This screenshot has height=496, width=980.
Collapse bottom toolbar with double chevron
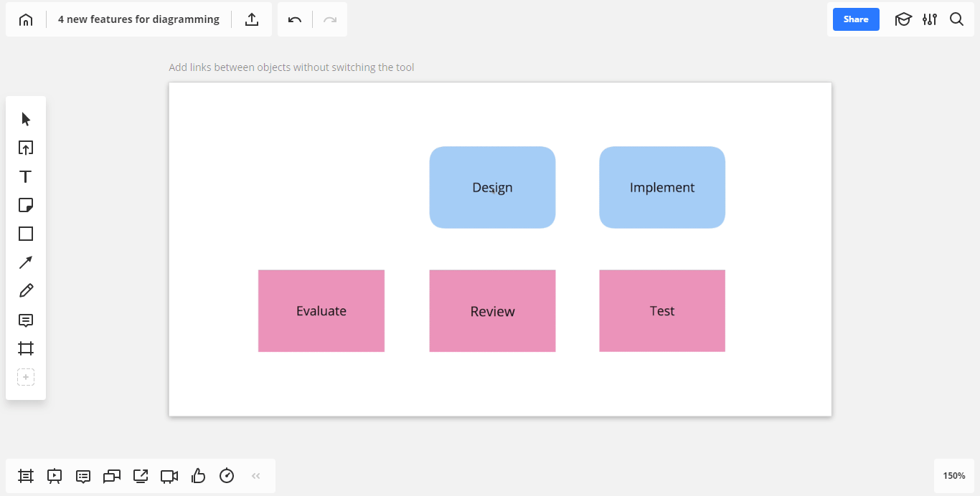256,476
